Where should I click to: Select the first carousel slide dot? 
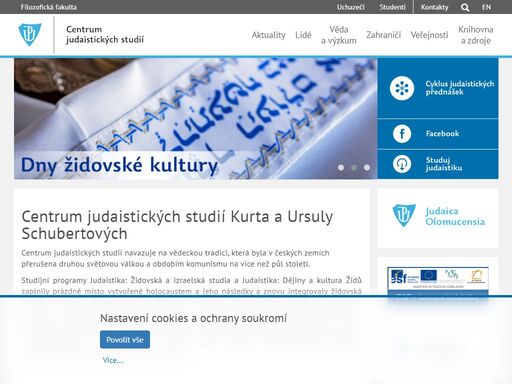click(341, 167)
